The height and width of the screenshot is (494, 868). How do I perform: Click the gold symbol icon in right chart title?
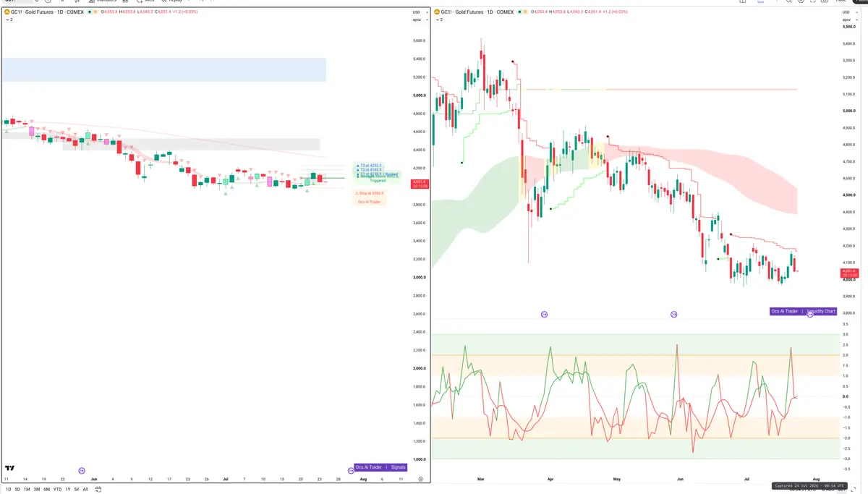tap(437, 12)
